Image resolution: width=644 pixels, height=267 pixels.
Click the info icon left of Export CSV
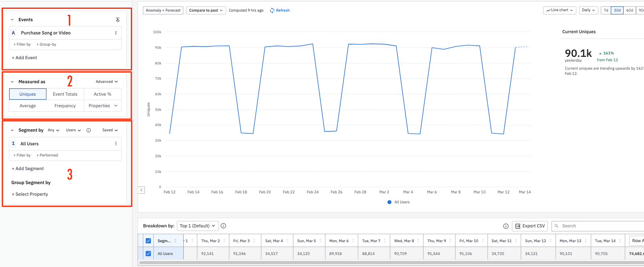coord(506,226)
